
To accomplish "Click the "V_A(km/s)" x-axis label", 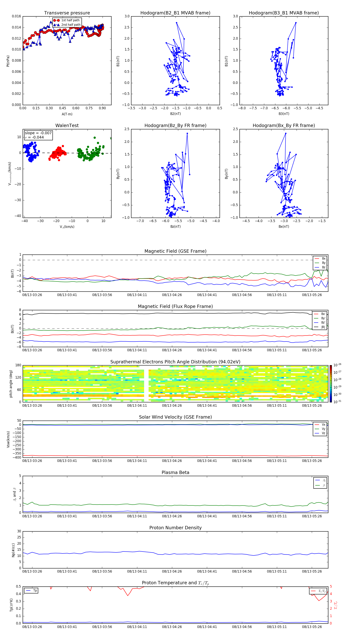I will [67, 227].
